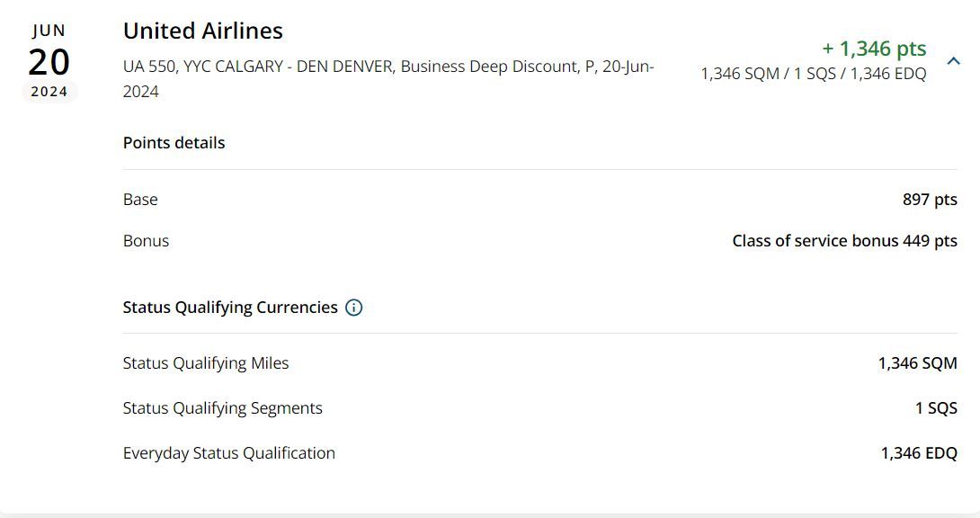Open Status Qualifying Currencies info icon
Screen dimensions: 980x518
(353, 308)
